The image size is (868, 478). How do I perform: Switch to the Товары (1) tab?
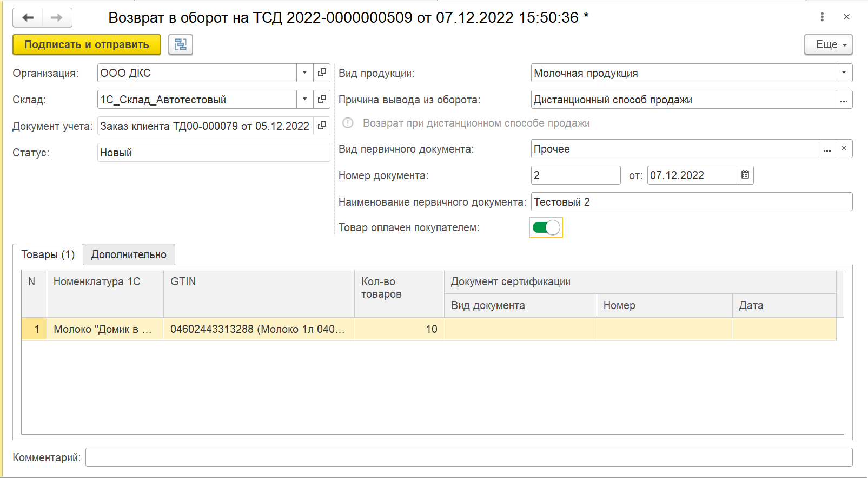click(x=48, y=254)
